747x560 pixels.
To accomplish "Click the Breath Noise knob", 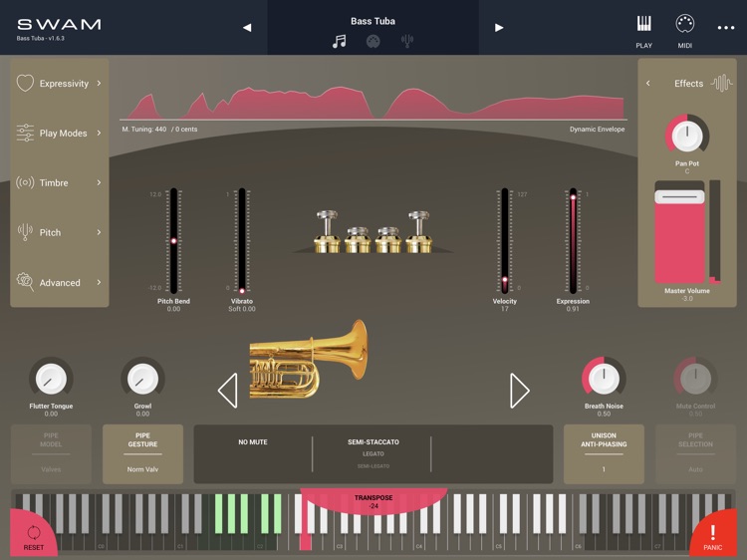I will (604, 379).
